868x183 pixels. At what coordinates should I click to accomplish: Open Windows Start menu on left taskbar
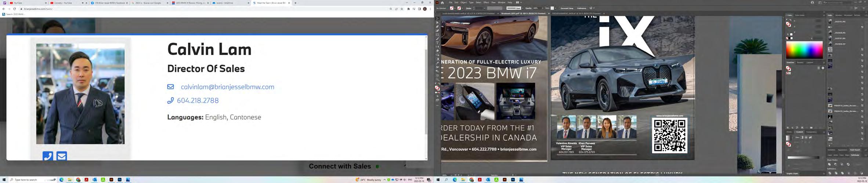point(4,180)
